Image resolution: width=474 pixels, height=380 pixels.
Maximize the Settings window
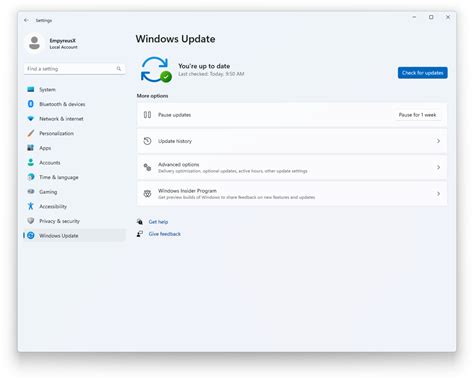(431, 17)
